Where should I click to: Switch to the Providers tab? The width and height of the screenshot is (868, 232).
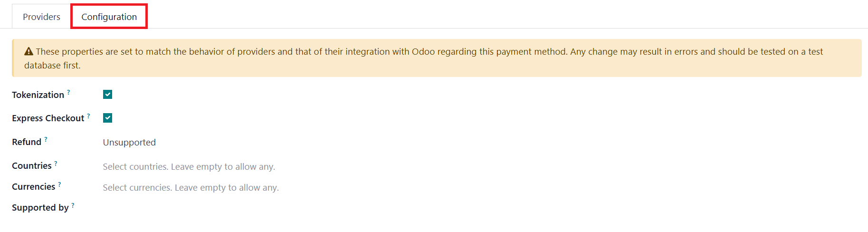pos(41,17)
